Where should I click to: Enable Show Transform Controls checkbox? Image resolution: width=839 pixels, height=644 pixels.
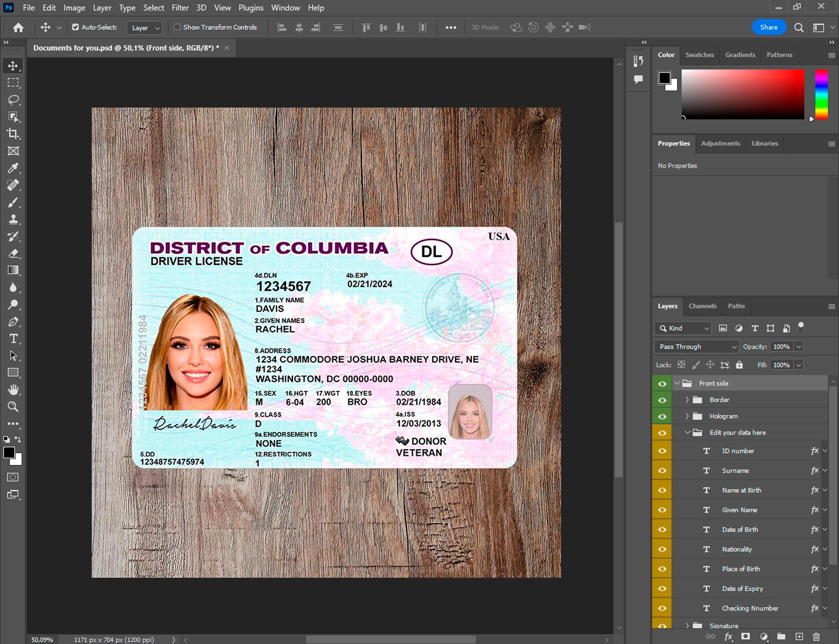point(177,27)
